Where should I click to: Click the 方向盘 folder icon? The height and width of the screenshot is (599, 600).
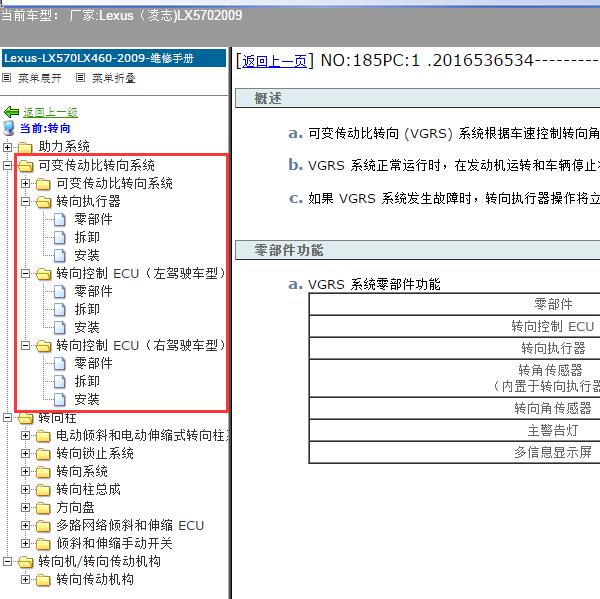pyautogui.click(x=43, y=508)
